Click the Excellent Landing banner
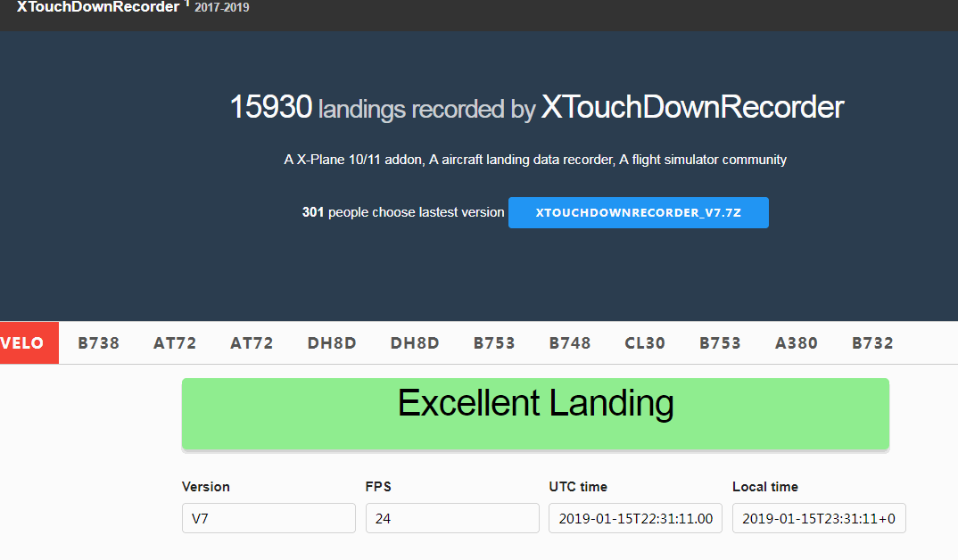This screenshot has width=958, height=560. click(x=535, y=414)
